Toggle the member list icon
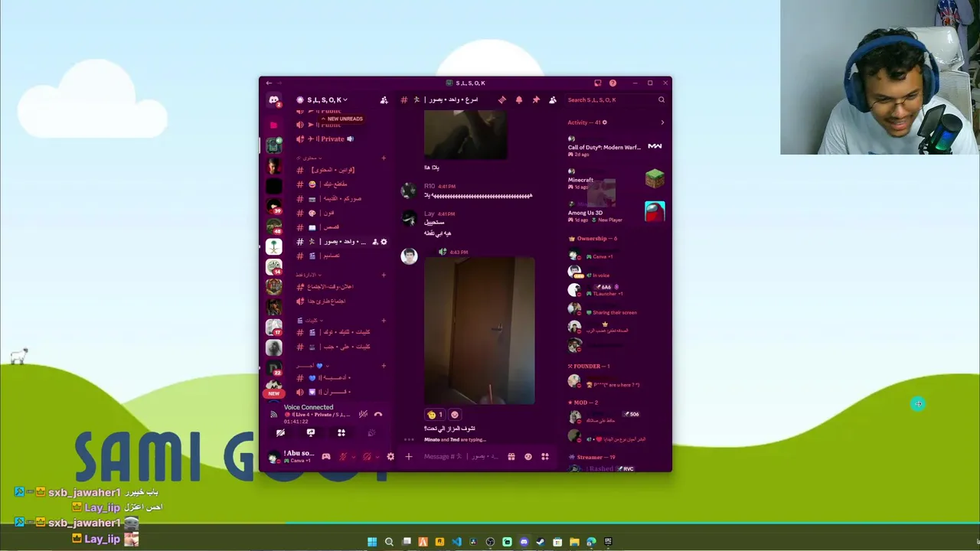Viewport: 980px width, 551px height. click(553, 100)
